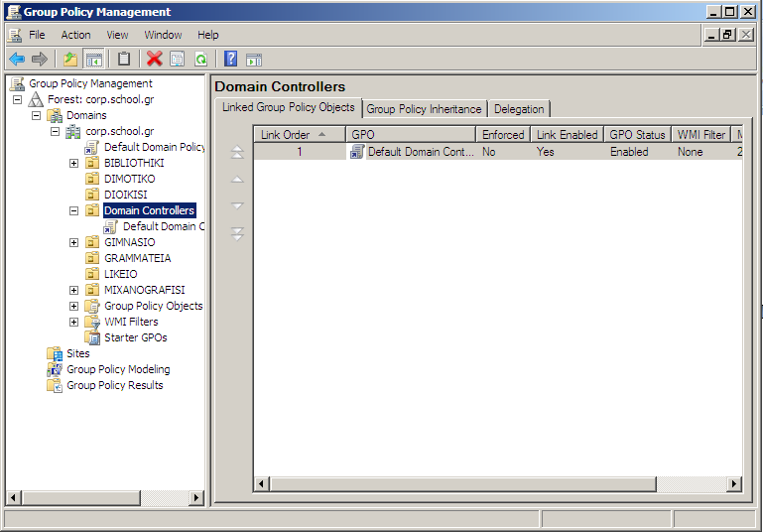Click the Up one level folder icon
Viewport: 763px width, 532px height.
pyautogui.click(x=70, y=60)
